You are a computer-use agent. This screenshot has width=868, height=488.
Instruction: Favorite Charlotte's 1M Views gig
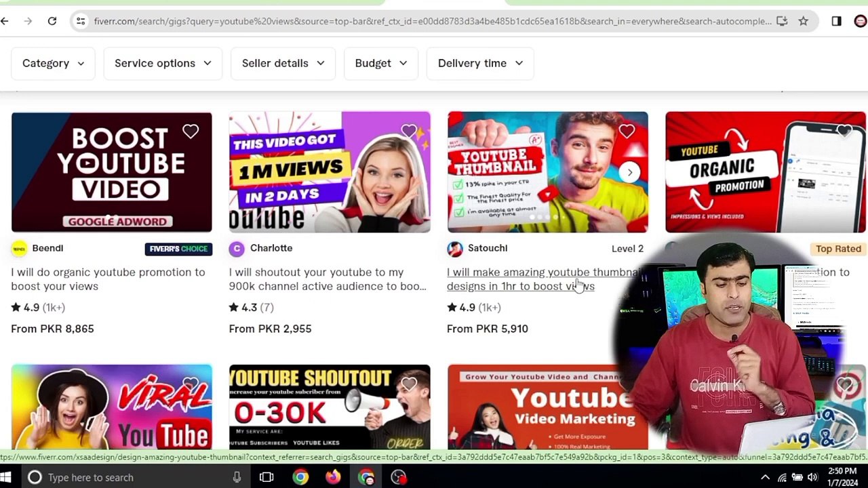click(x=409, y=131)
